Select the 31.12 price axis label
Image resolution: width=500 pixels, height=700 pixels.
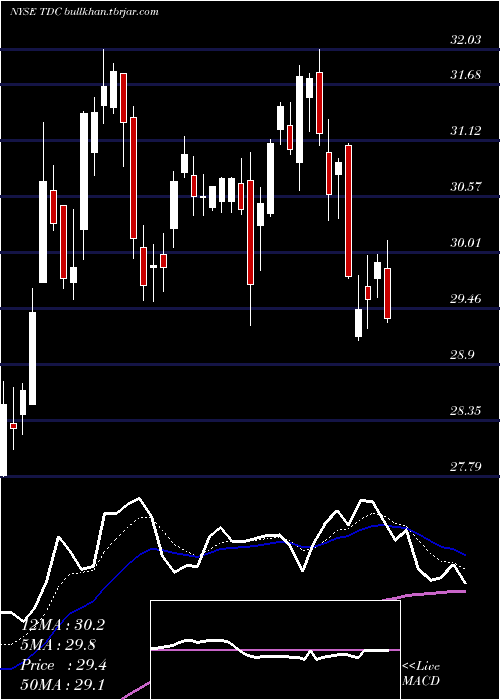tap(466, 131)
